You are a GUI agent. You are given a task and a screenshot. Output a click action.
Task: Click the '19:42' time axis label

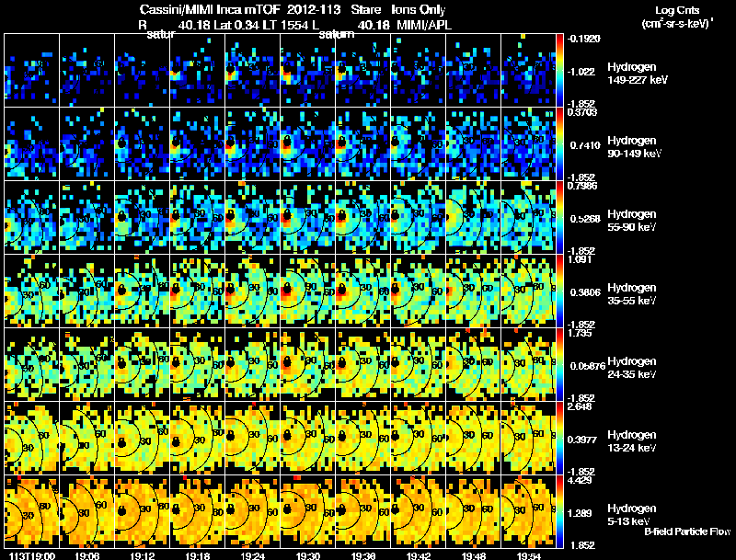click(x=419, y=556)
